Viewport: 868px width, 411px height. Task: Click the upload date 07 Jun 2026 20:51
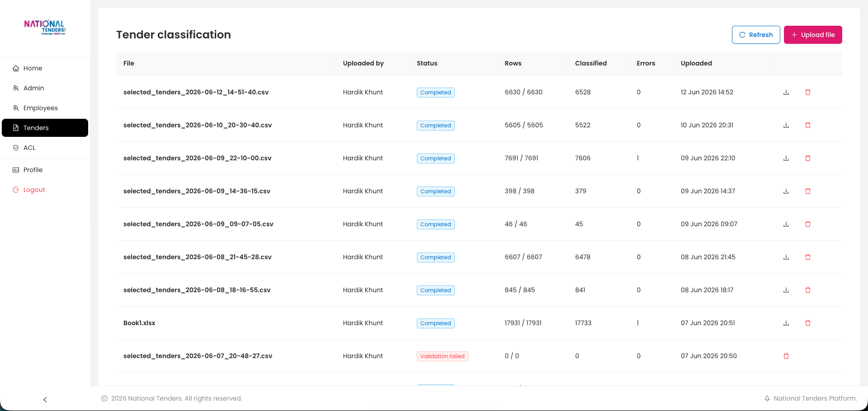708,323
